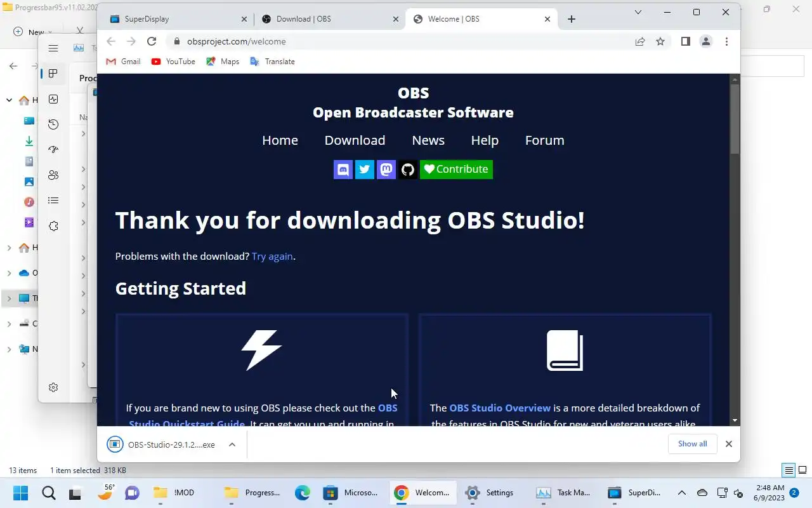Open OBS Studio Overview link

point(500,408)
